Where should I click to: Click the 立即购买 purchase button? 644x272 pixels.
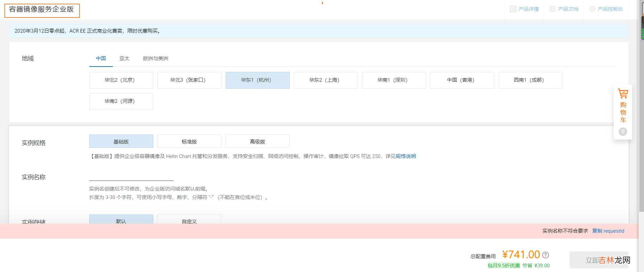pyautogui.click(x=599, y=260)
